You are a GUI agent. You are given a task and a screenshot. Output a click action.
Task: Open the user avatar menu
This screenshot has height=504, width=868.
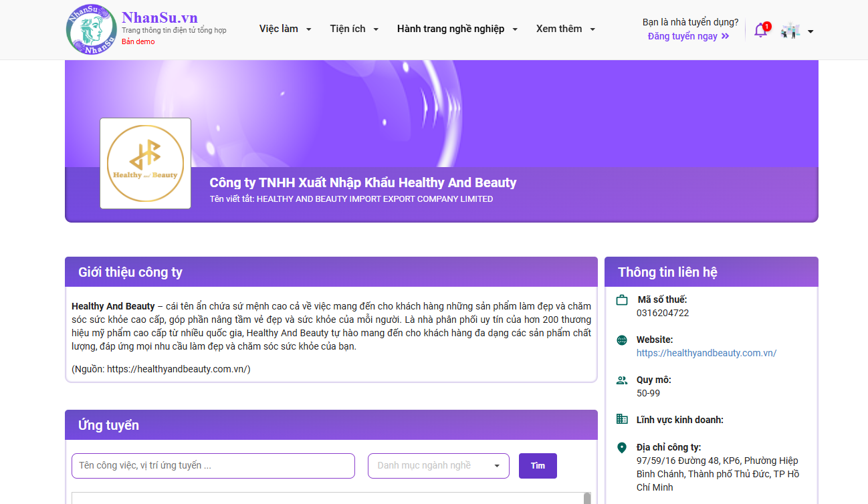[x=790, y=31]
